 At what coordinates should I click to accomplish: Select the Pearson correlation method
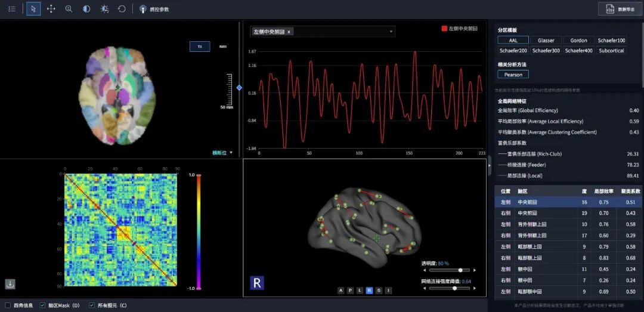[513, 75]
